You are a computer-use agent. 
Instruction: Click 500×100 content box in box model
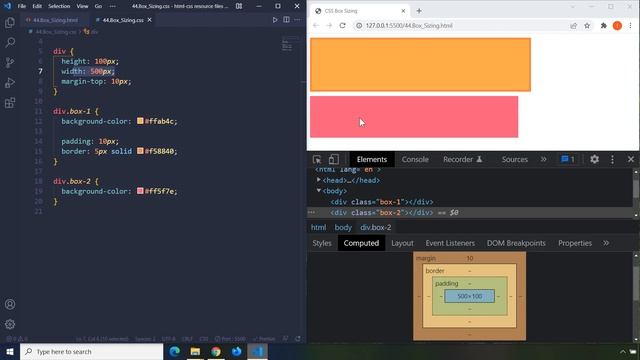pos(469,296)
